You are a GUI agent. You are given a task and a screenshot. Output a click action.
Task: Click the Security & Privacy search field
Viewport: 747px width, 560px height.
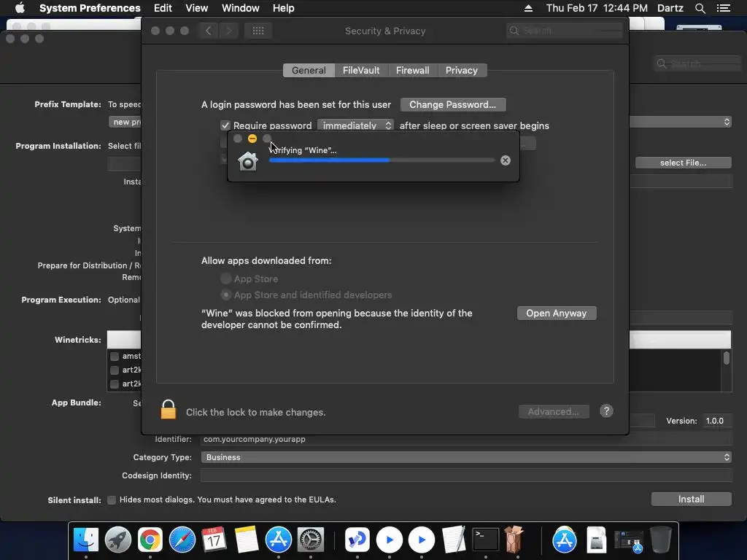point(565,31)
